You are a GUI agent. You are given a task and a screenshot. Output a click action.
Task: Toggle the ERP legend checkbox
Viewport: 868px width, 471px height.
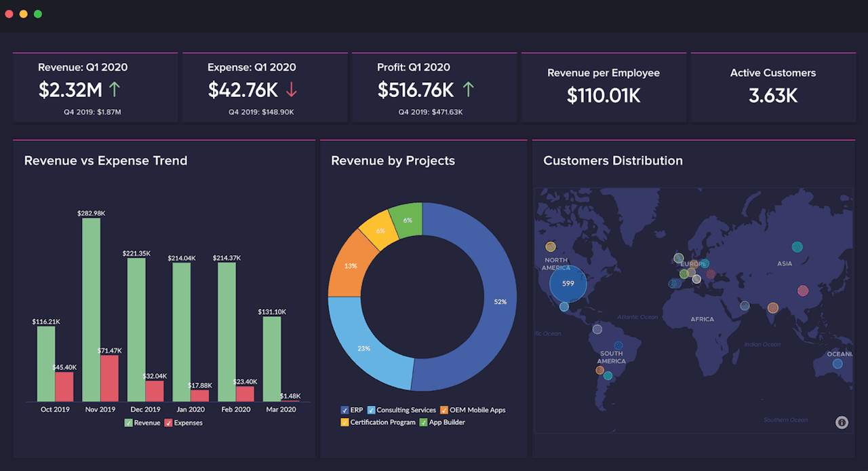click(344, 410)
